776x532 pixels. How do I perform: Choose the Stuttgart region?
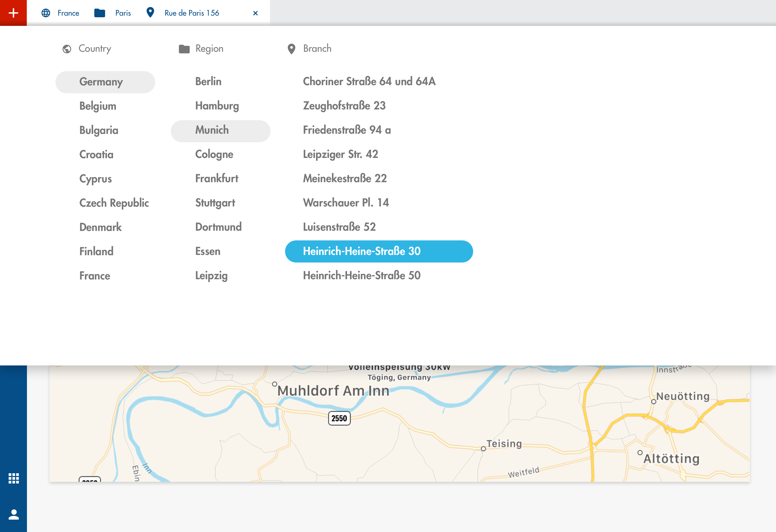[215, 203]
